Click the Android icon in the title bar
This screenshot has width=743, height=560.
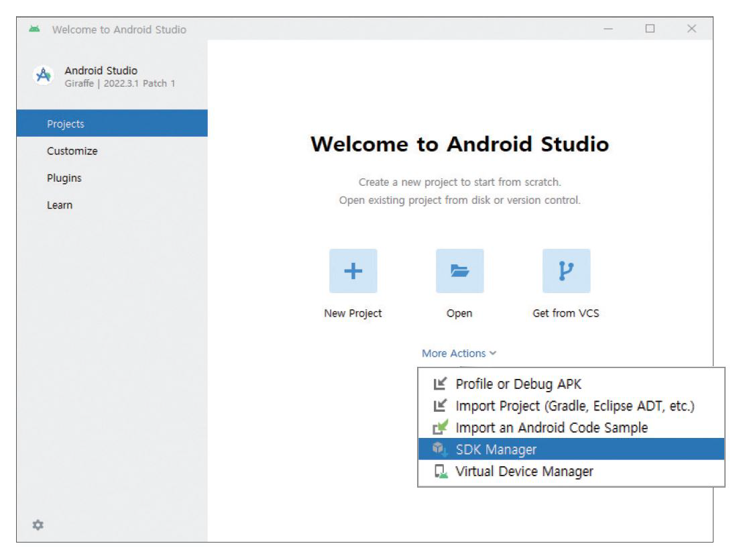click(x=34, y=29)
